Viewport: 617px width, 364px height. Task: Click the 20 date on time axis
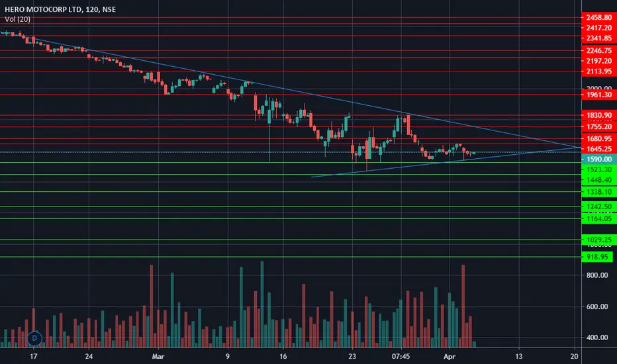click(574, 357)
